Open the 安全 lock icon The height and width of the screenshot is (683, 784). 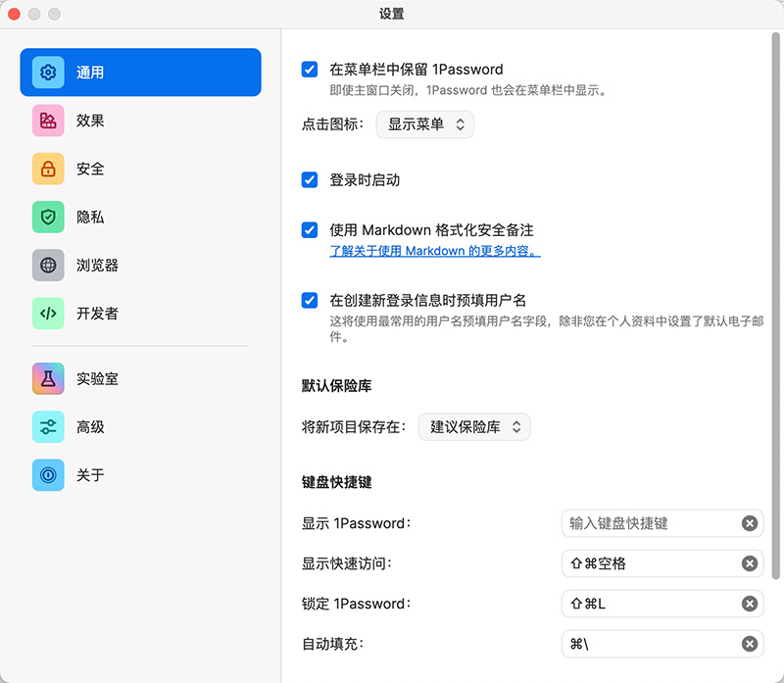[48, 169]
